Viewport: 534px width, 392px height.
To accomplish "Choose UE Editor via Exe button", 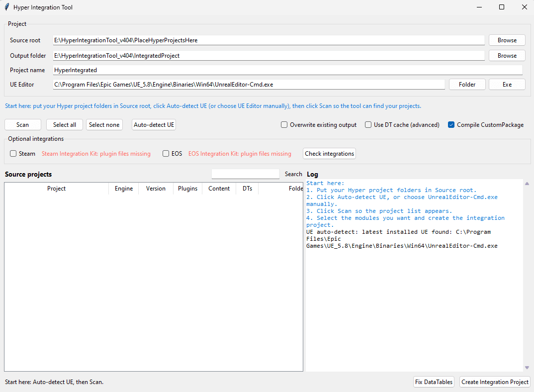I will (507, 85).
